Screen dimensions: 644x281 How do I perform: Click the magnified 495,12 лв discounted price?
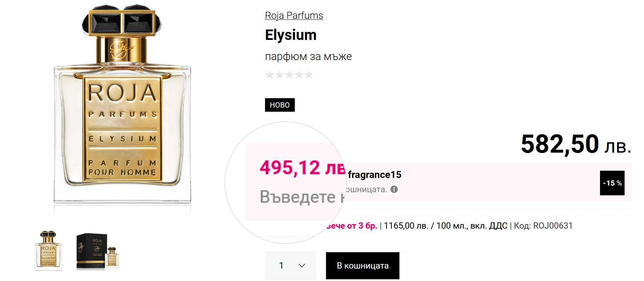click(302, 168)
